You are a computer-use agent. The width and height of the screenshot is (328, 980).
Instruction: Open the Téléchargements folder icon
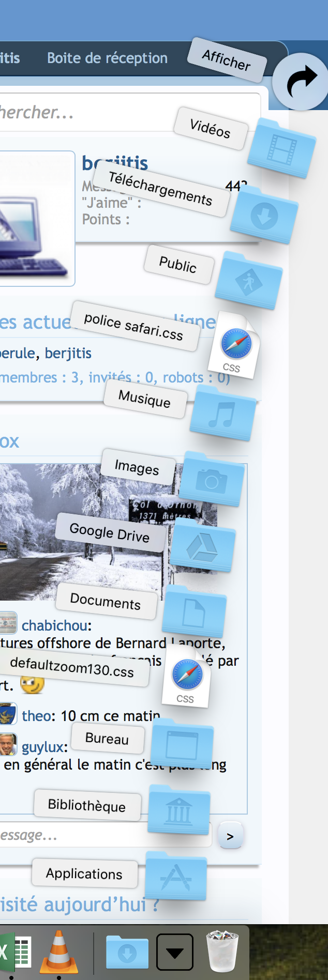264,215
